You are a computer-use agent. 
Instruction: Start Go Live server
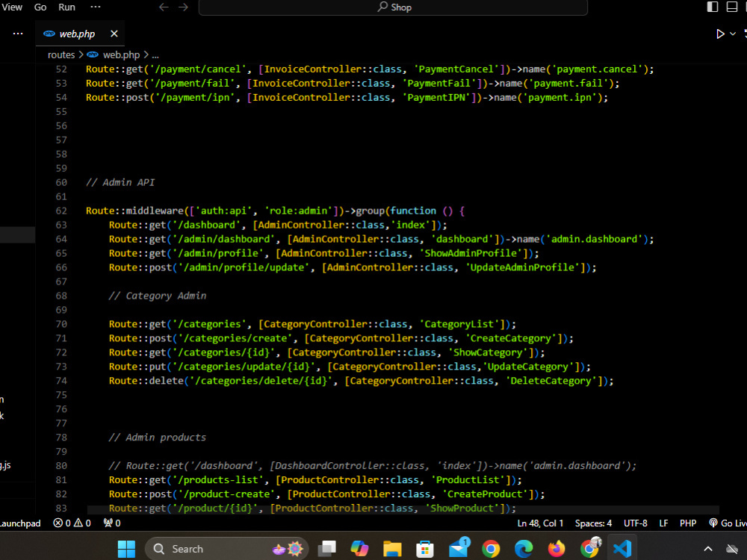(728, 523)
